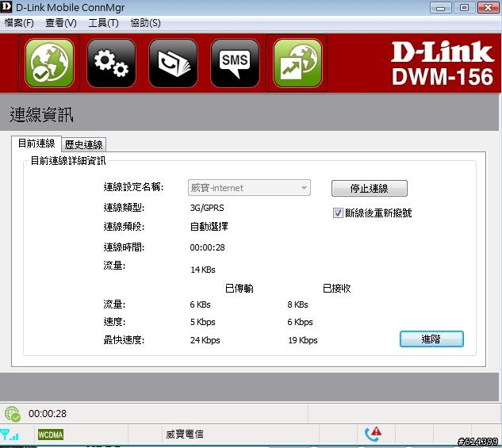
Task: Click the 威寶電信 carrier name in status bar
Action: [185, 435]
